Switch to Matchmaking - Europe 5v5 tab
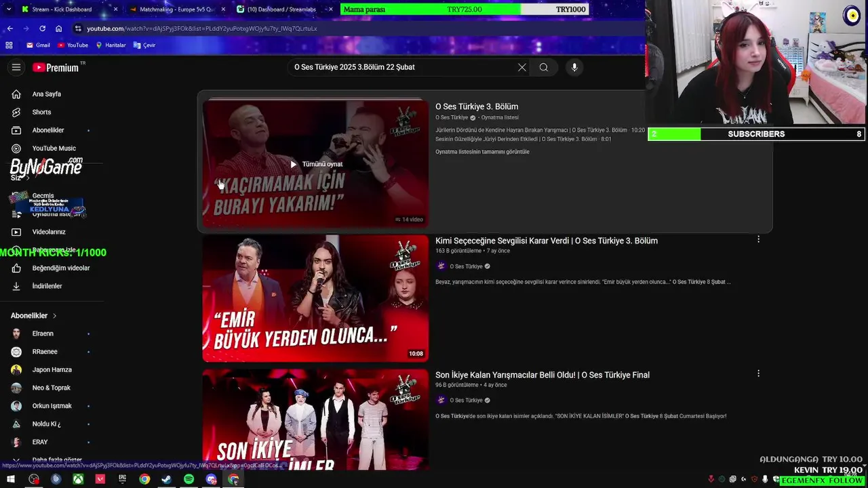 (x=176, y=9)
